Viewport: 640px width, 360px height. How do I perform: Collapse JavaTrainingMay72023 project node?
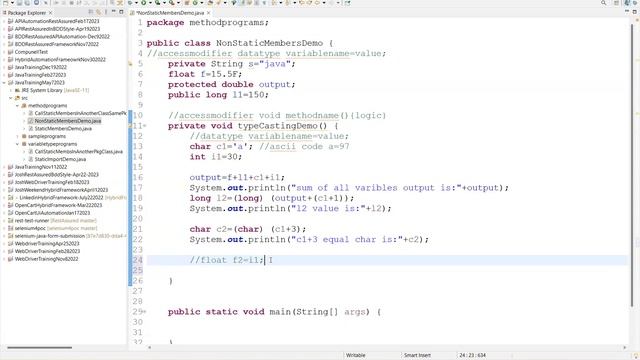(x=4, y=82)
